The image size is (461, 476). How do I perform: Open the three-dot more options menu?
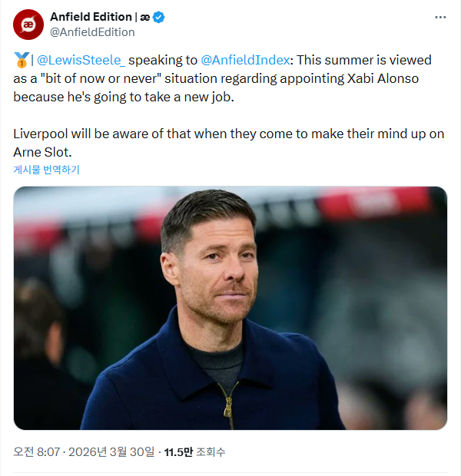click(440, 17)
